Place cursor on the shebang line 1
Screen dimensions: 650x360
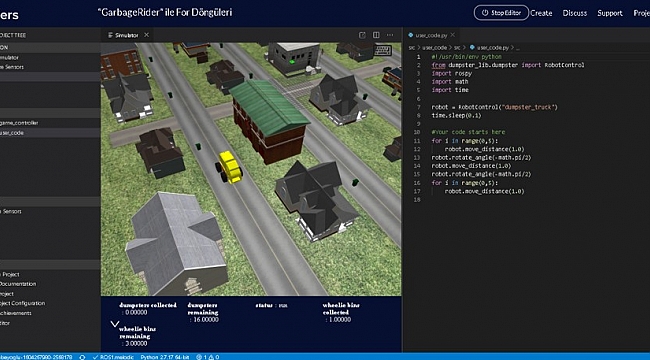[466, 57]
